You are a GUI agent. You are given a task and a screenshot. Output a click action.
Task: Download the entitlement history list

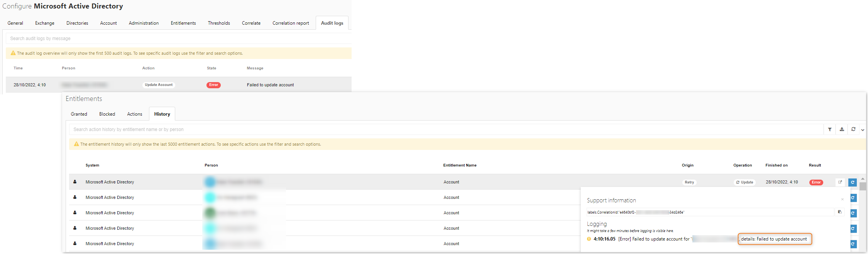click(842, 130)
